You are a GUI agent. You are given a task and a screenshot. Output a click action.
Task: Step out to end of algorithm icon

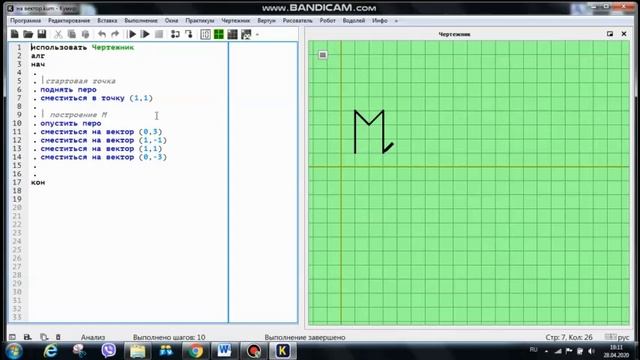click(x=189, y=34)
